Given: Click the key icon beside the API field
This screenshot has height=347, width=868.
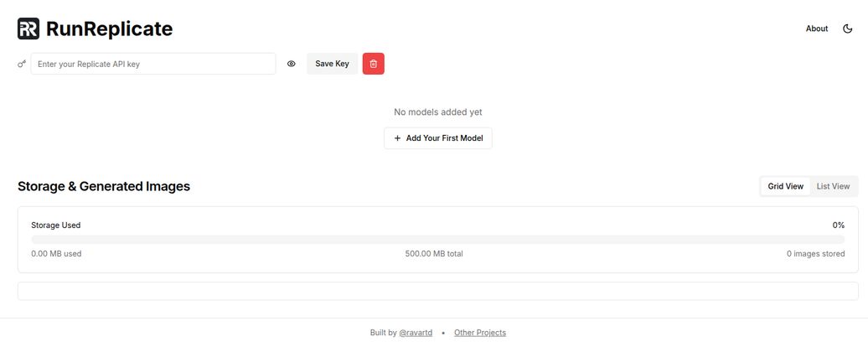Looking at the screenshot, I should 22,65.
